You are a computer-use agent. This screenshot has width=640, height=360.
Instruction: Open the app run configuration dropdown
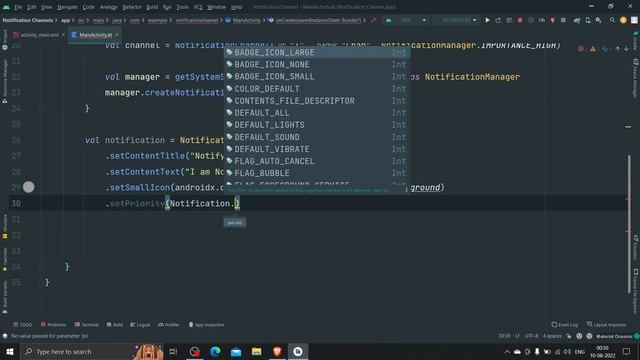pos(407,20)
